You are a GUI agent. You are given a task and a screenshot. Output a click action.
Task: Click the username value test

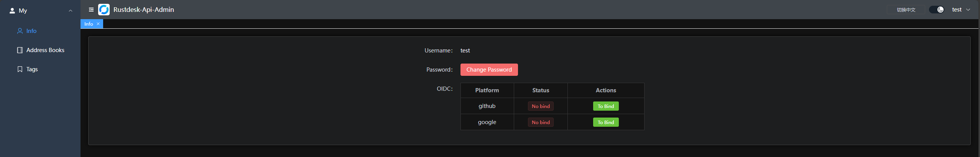click(465, 51)
